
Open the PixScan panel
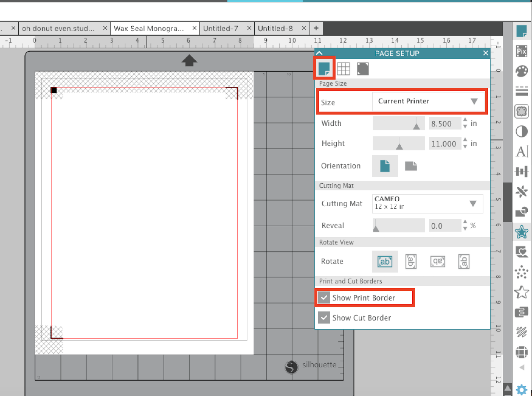pyautogui.click(x=522, y=51)
